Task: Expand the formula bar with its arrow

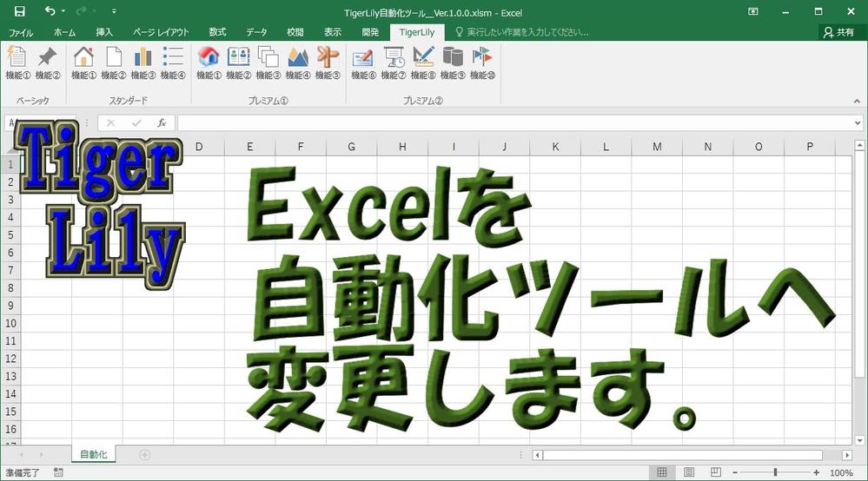Action: click(858, 122)
